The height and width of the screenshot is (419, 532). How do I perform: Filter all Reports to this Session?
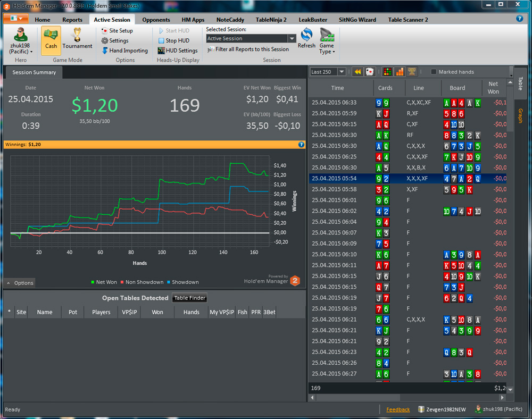pos(248,49)
